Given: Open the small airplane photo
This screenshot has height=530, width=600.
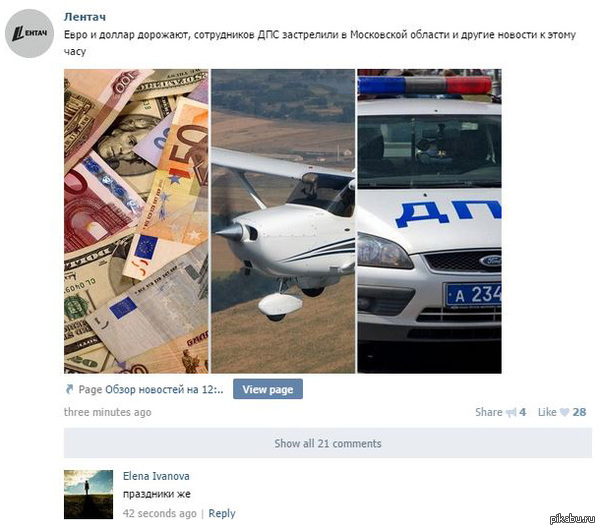Looking at the screenshot, I should pyautogui.click(x=283, y=221).
